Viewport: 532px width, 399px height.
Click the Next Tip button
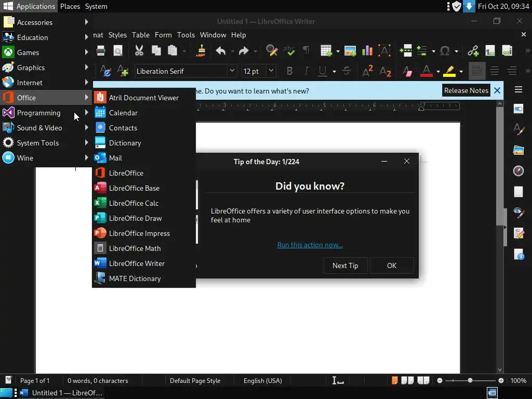[x=345, y=265]
